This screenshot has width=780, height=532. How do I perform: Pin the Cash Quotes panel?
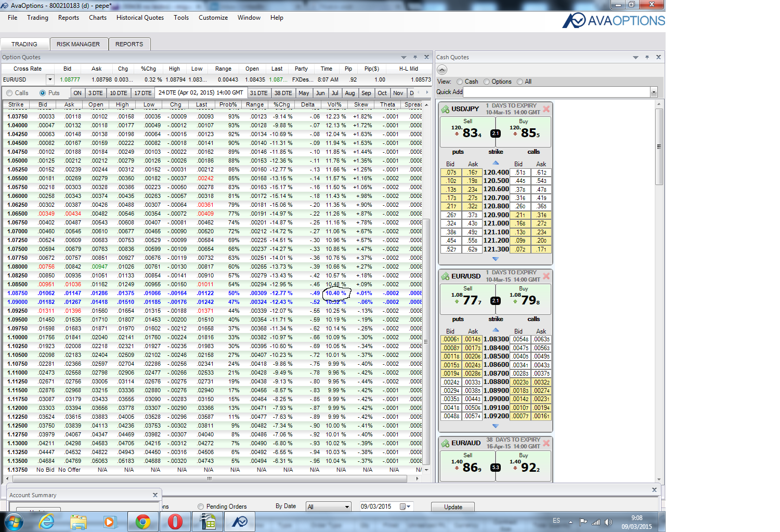pyautogui.click(x=647, y=57)
